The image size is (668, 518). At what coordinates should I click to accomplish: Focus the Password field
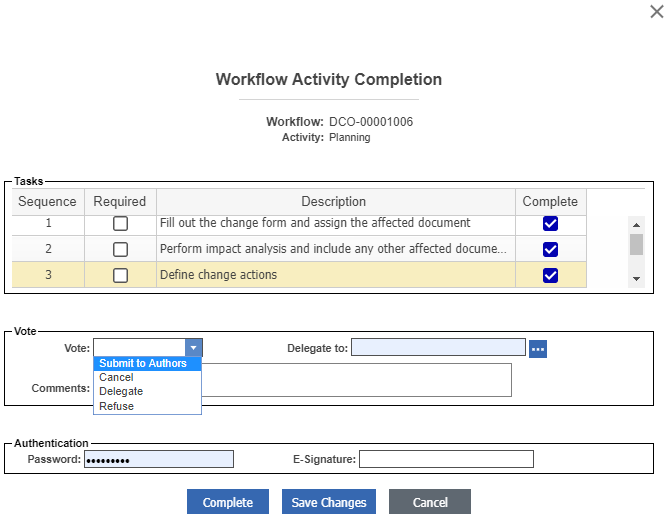coord(158,459)
